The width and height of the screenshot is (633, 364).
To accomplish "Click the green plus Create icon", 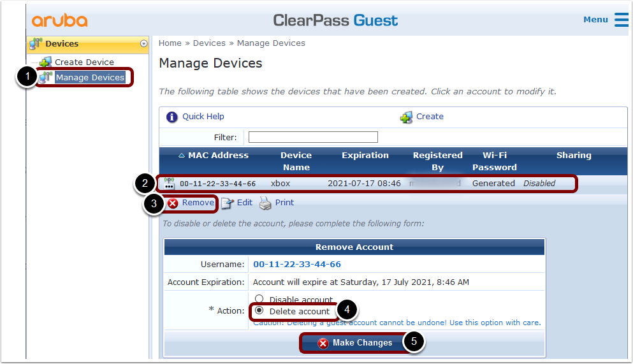I will pyautogui.click(x=406, y=117).
